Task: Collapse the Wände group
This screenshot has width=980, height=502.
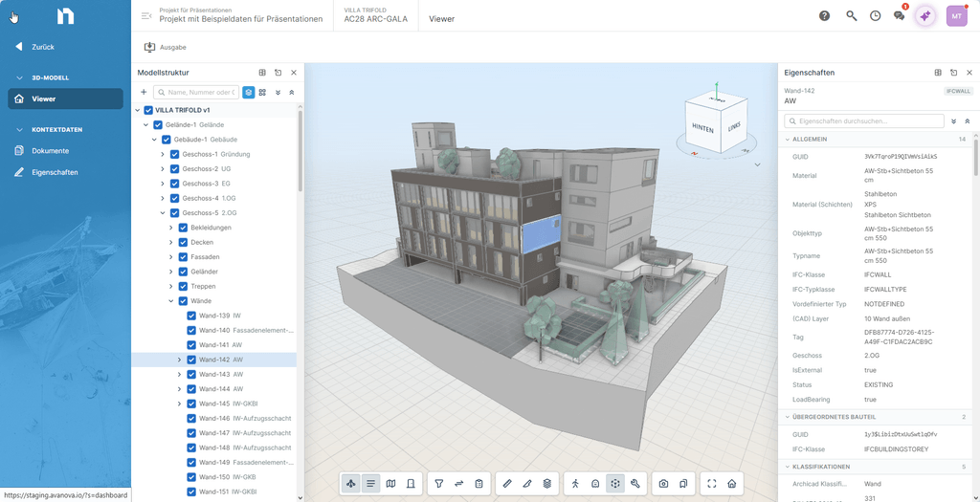Action: click(171, 301)
